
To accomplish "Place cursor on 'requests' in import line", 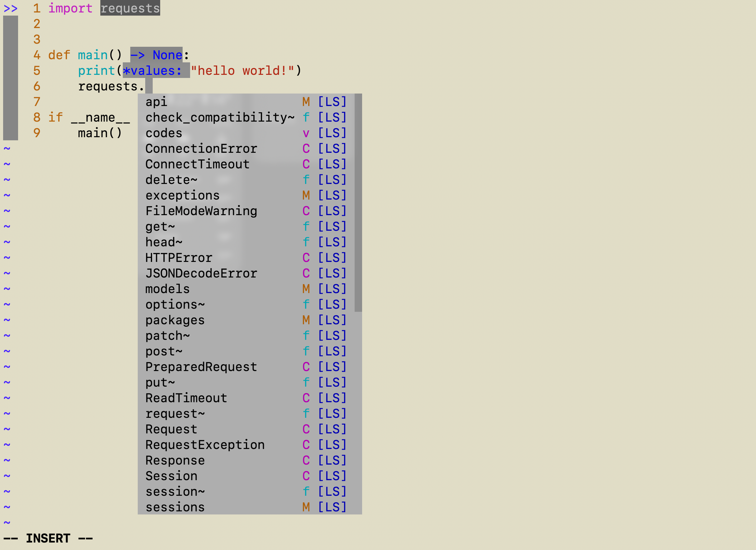I will (130, 8).
